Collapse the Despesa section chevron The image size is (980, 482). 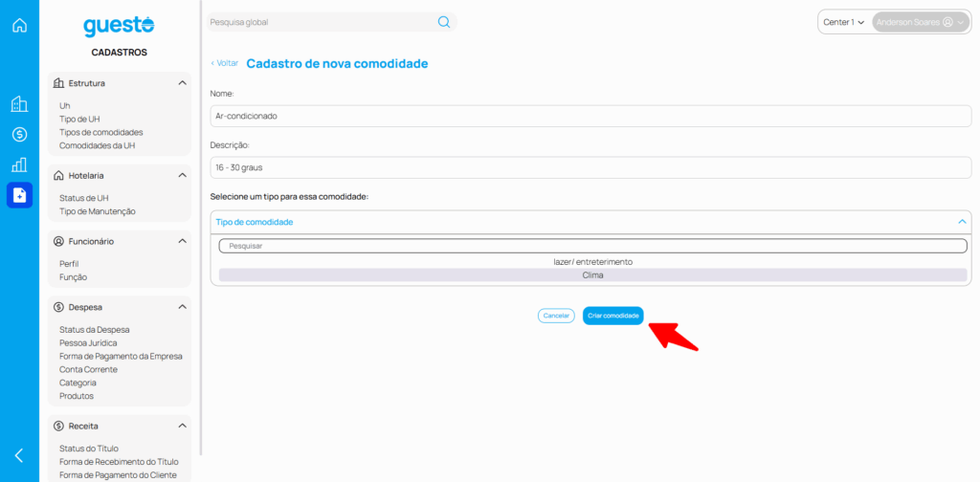[182, 307]
